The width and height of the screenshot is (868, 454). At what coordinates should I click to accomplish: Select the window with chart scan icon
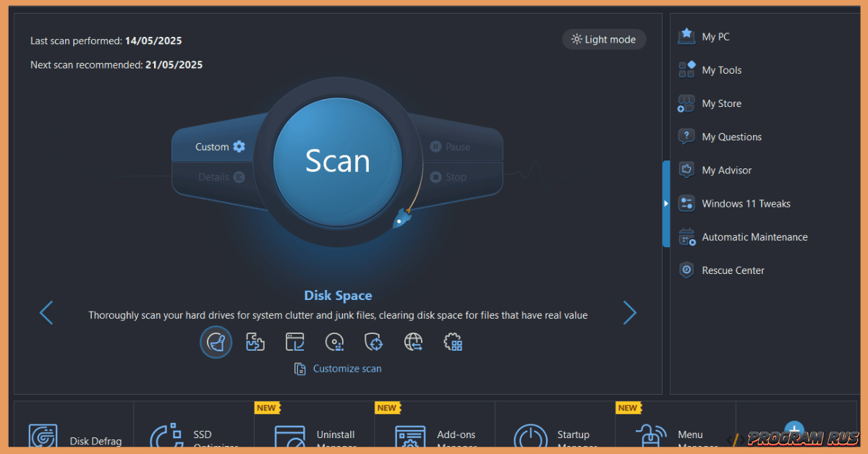[294, 342]
